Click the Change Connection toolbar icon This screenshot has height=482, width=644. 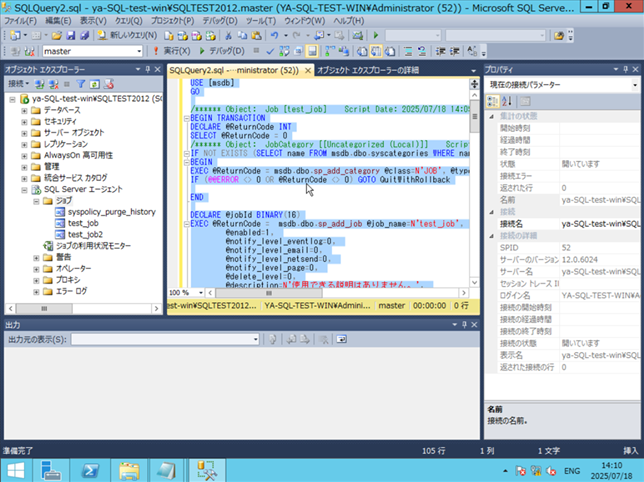(x=29, y=51)
